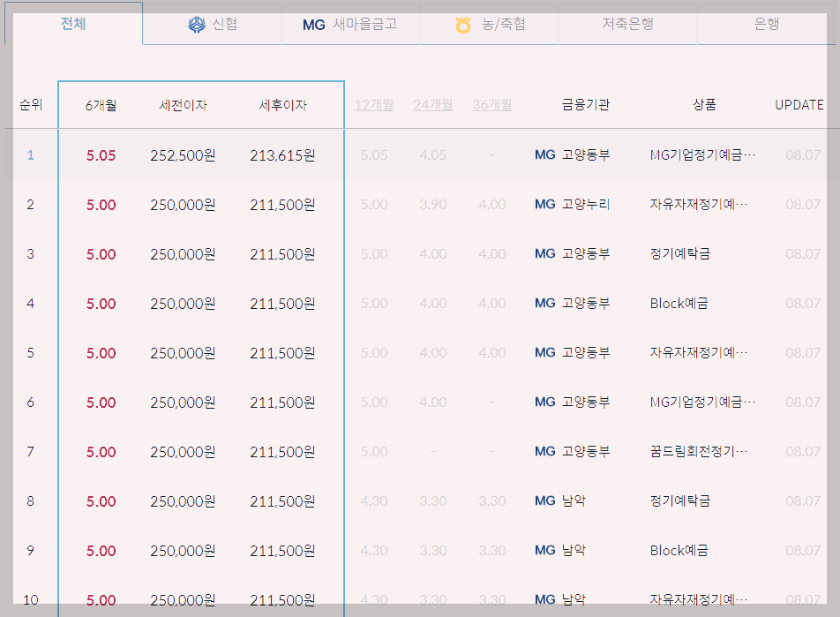The image size is (840, 617).
Task: Click the MG logo in rank 4 row
Action: (544, 303)
